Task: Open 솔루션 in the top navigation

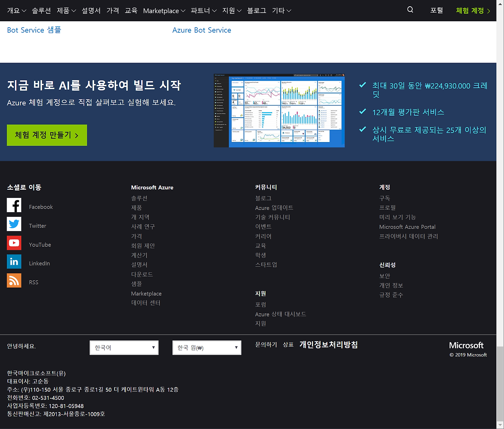Action: point(41,11)
